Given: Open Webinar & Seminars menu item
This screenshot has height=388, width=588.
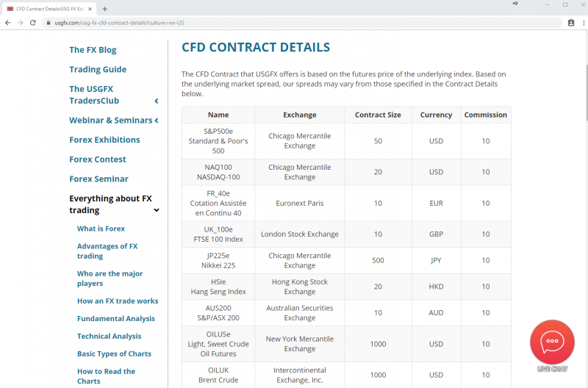Looking at the screenshot, I should tap(111, 121).
